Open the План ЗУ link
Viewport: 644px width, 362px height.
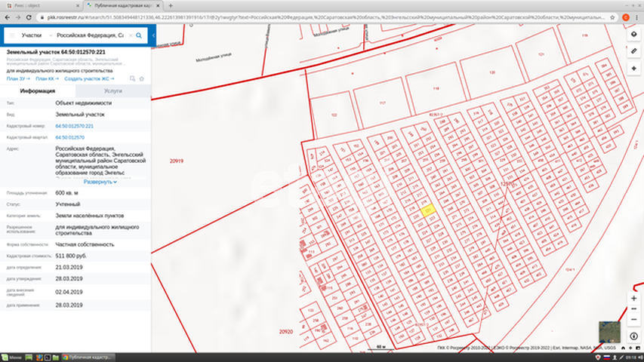[x=17, y=78]
